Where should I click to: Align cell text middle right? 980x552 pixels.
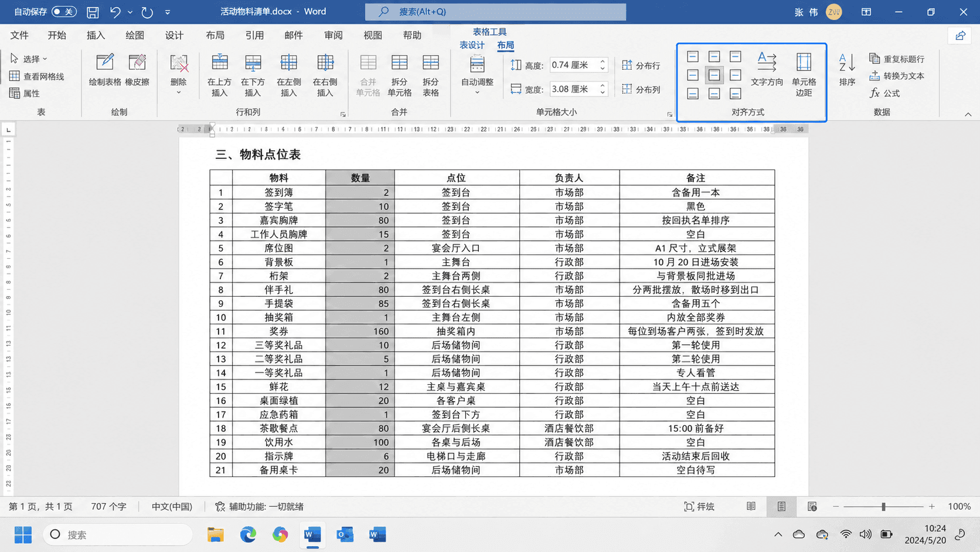click(735, 75)
